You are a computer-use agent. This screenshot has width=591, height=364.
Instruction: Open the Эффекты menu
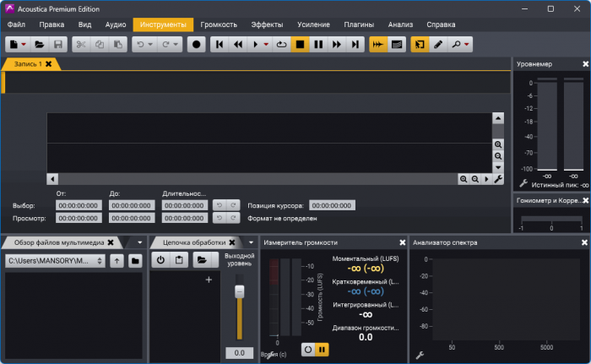[267, 24]
